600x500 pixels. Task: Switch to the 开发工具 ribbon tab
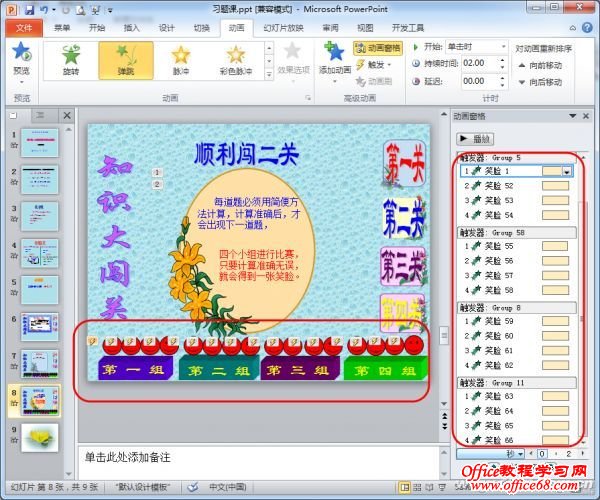click(408, 28)
